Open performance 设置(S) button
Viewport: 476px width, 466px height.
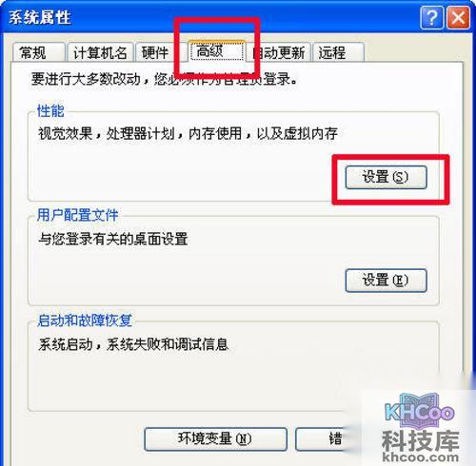(386, 177)
